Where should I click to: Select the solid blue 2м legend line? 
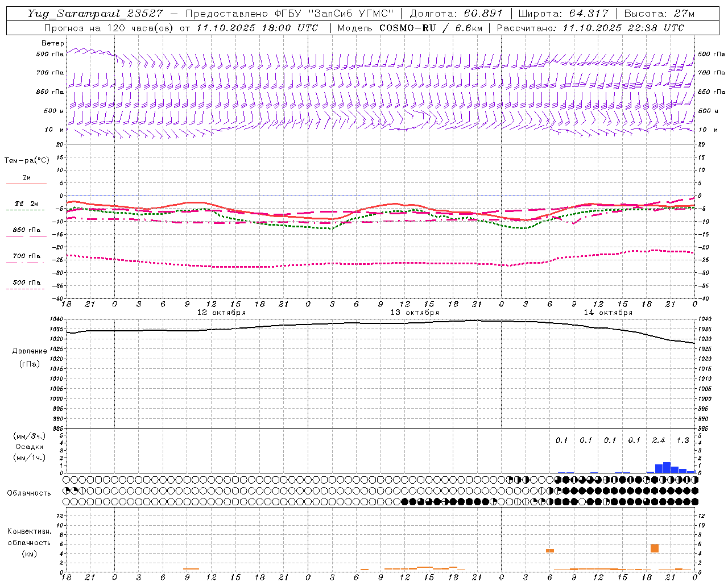point(26,184)
